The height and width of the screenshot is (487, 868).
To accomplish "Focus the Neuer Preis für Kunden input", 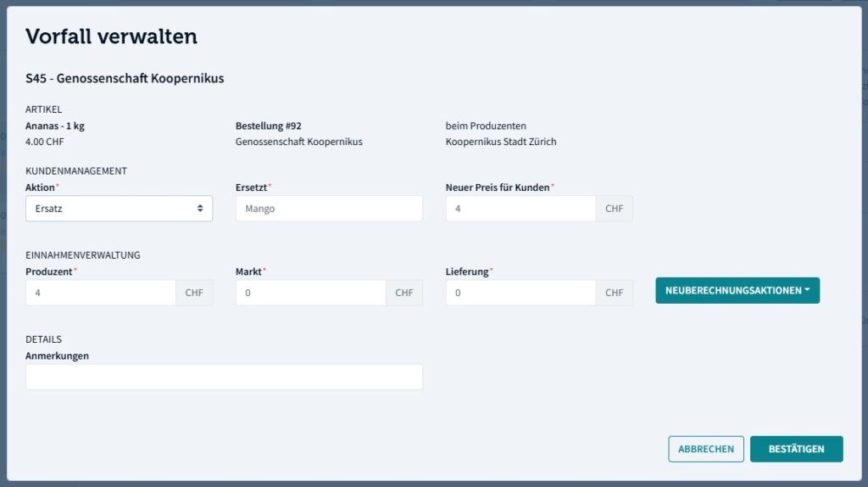I will (x=520, y=209).
